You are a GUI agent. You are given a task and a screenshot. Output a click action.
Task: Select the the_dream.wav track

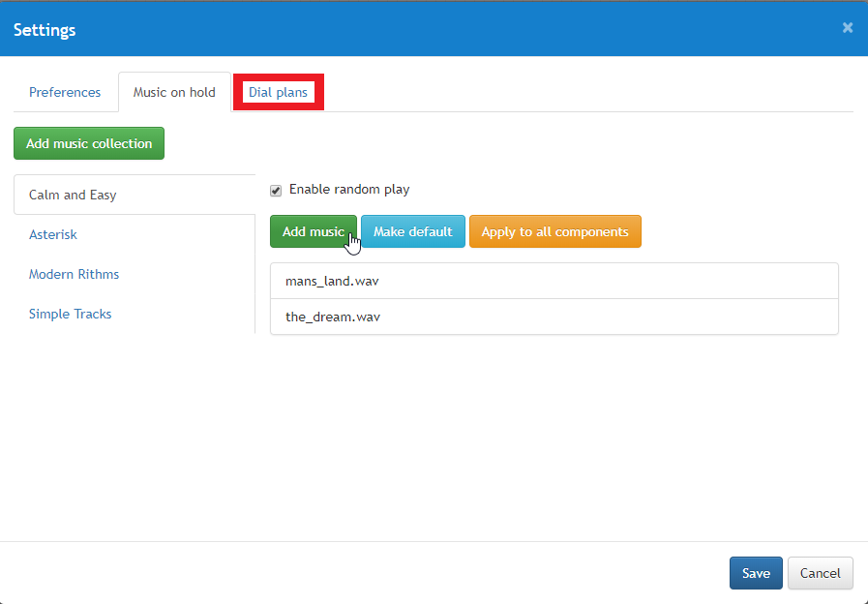pyautogui.click(x=554, y=317)
